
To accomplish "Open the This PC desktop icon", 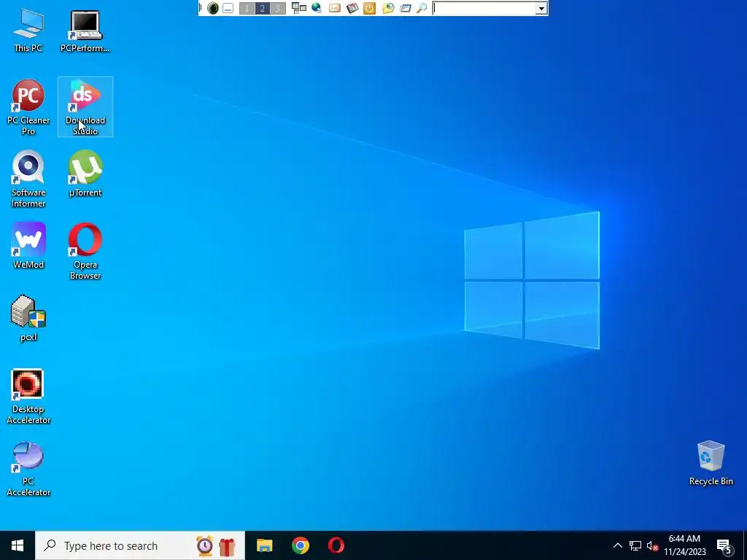I will pyautogui.click(x=28, y=31).
